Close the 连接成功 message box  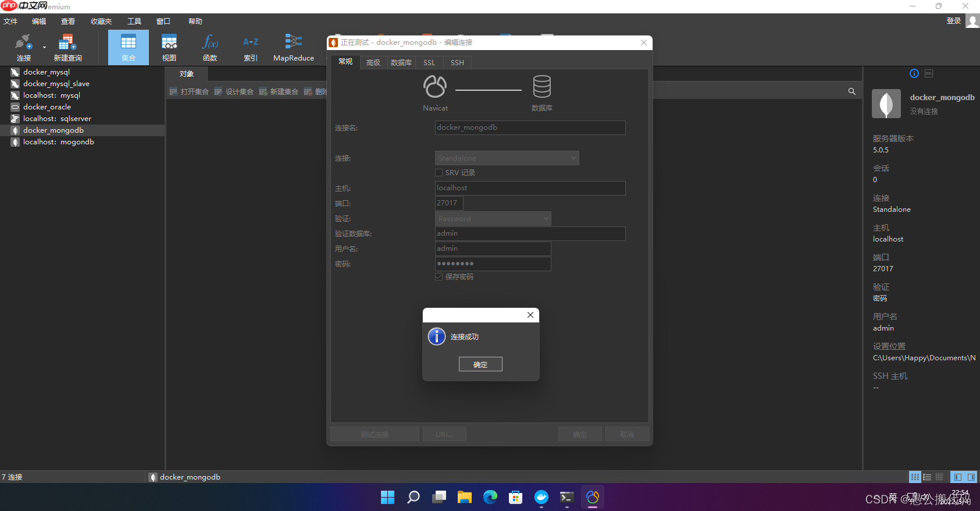click(530, 315)
